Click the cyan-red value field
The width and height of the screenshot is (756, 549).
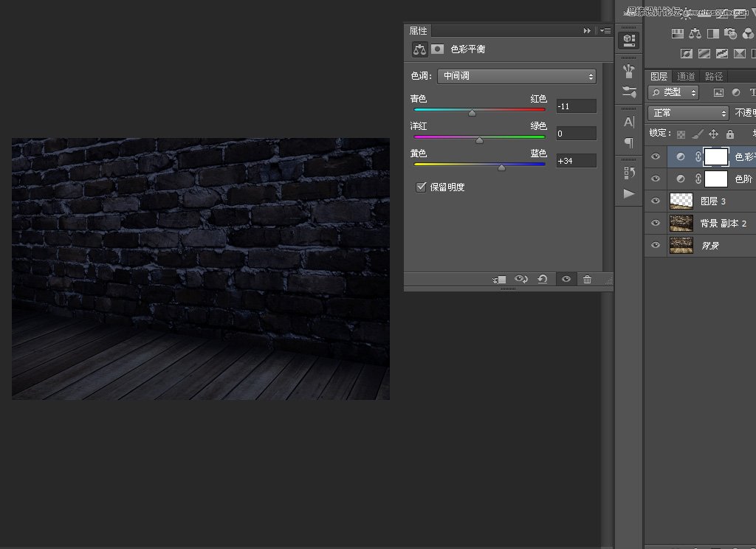point(576,106)
